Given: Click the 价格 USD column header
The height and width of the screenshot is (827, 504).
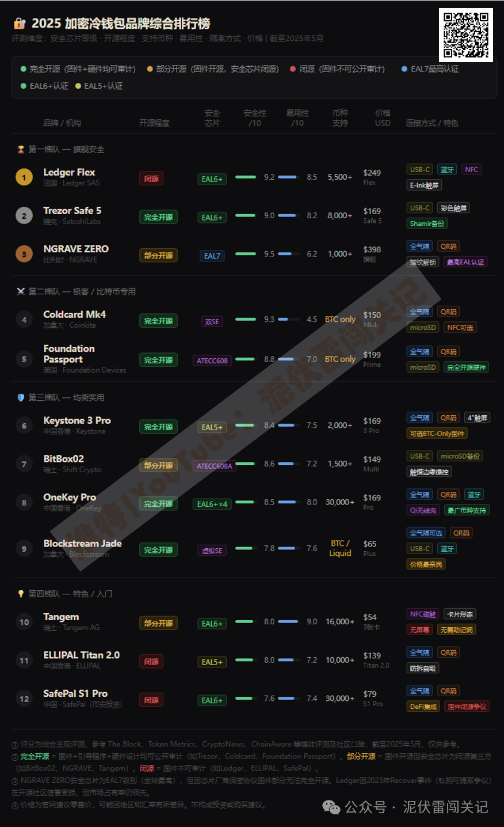Looking at the screenshot, I should pyautogui.click(x=383, y=118).
